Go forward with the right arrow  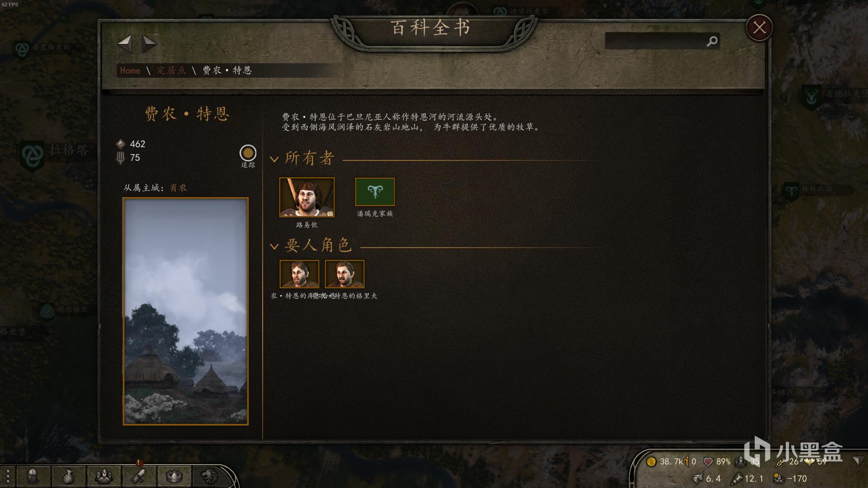coord(149,44)
